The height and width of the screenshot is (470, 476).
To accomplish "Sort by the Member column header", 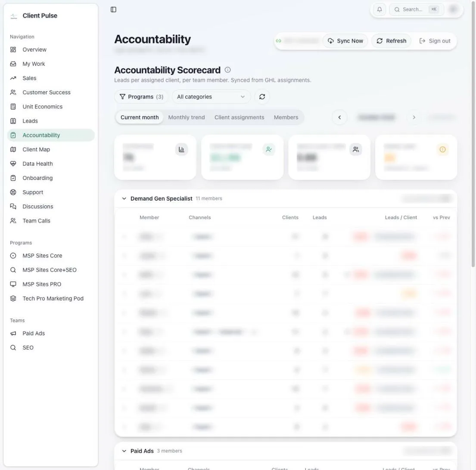I will (x=149, y=217).
